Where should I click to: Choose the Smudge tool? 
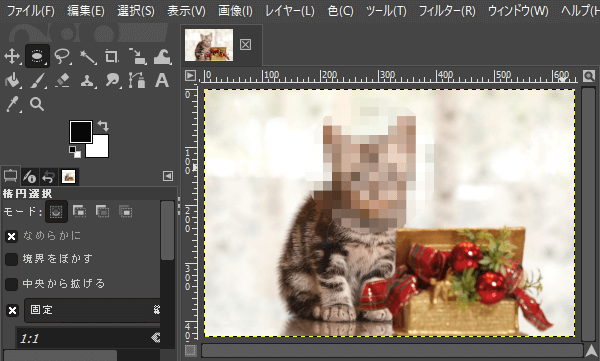point(112,81)
